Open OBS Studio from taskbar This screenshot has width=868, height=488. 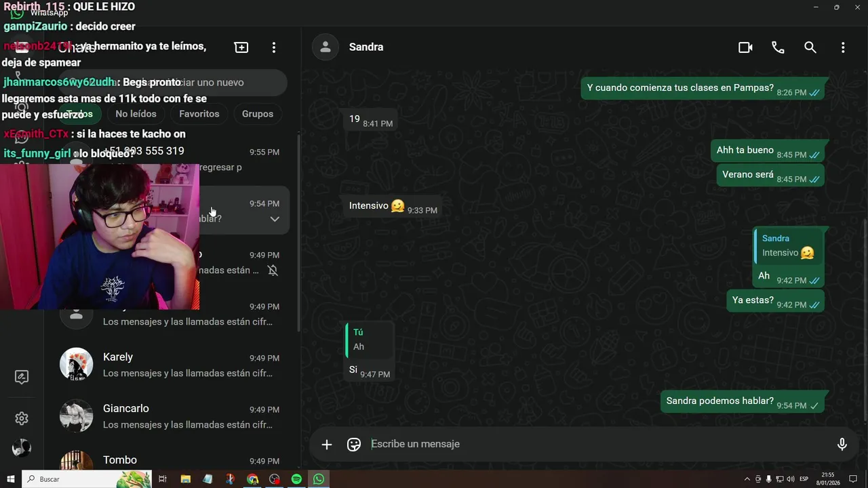click(x=275, y=479)
